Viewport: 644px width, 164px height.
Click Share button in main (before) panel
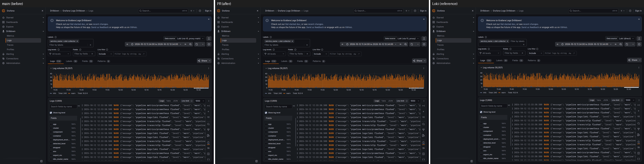point(202,61)
